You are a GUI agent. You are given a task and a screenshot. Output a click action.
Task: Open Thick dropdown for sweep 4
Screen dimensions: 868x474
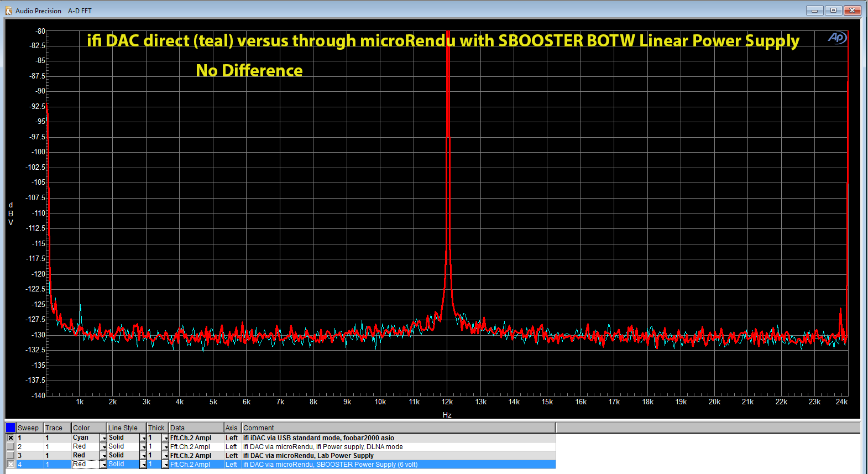(165, 465)
